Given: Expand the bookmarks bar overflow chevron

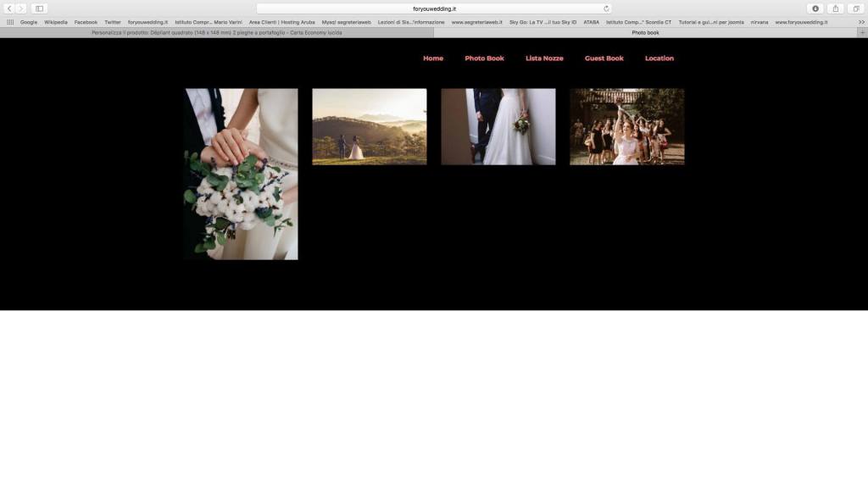Looking at the screenshot, I should pyautogui.click(x=860, y=22).
